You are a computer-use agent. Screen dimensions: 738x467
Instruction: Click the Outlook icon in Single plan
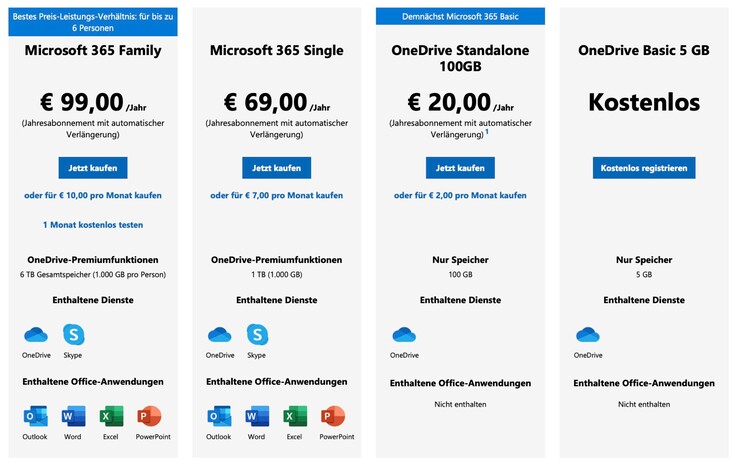coord(219,416)
